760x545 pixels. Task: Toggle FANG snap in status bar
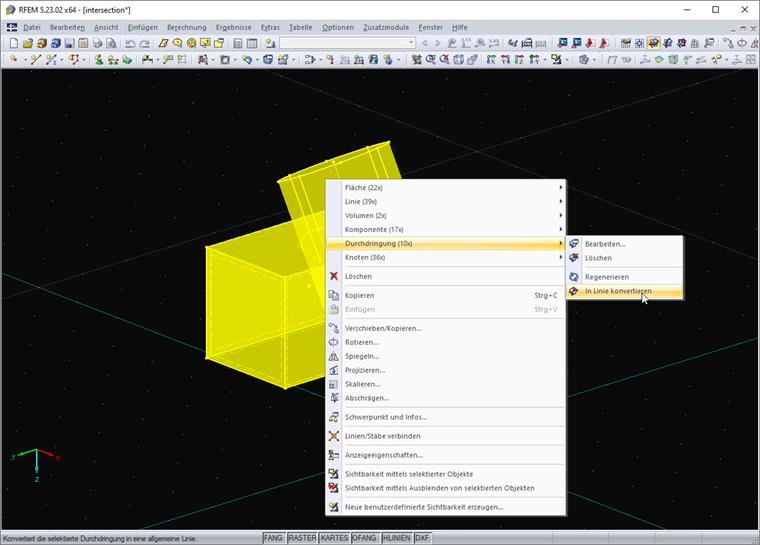[x=273, y=538]
